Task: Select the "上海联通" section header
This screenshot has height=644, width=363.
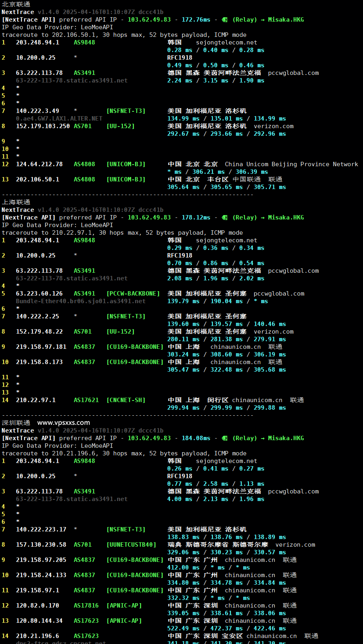Action: coord(16,202)
